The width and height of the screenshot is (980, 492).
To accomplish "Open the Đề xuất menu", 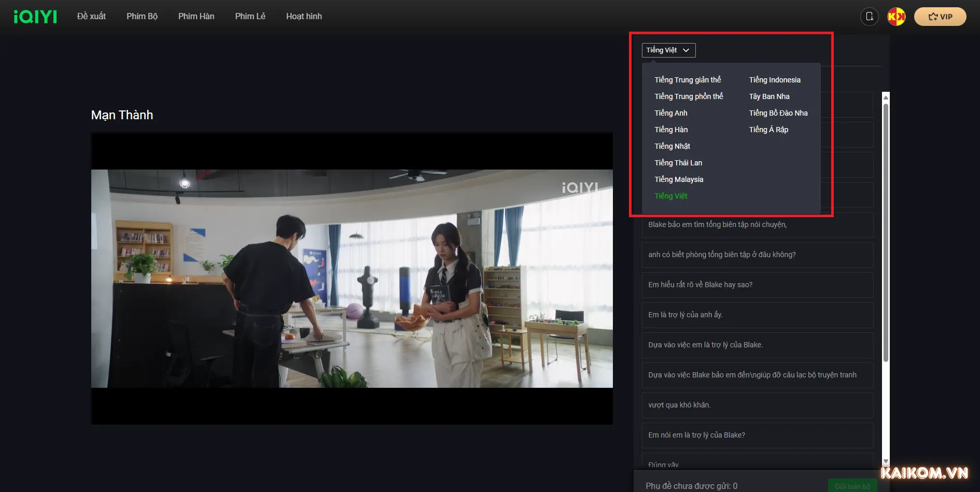I will [x=92, y=16].
